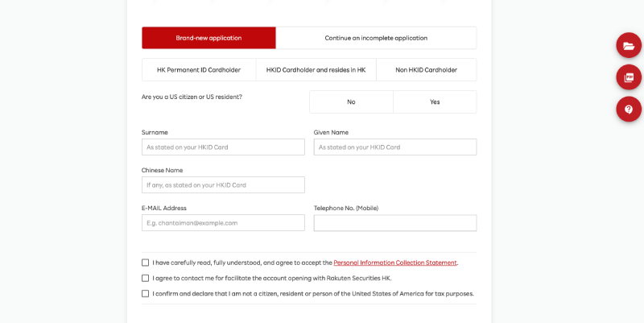Image resolution: width=644 pixels, height=323 pixels.
Task: Enable the non-US tax person declaration checkbox
Action: pos(146,293)
